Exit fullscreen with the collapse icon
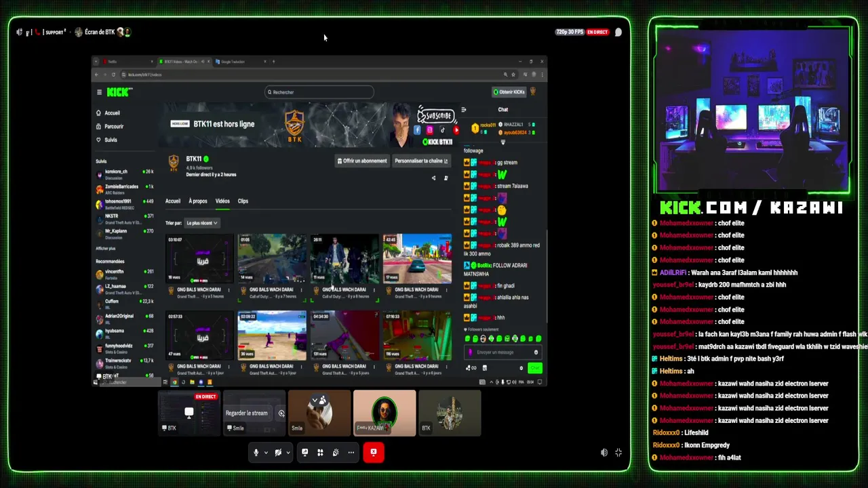Image resolution: width=868 pixels, height=488 pixels. 618,452
